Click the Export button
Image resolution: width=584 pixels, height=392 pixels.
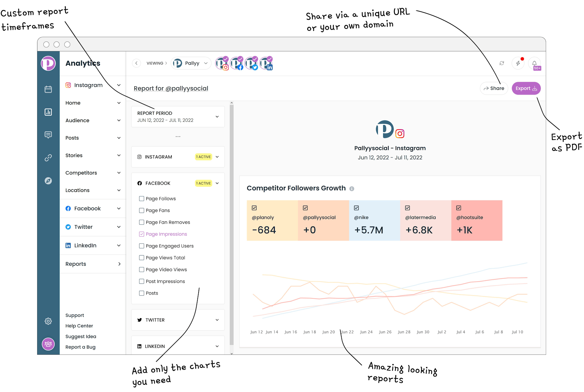pyautogui.click(x=526, y=88)
